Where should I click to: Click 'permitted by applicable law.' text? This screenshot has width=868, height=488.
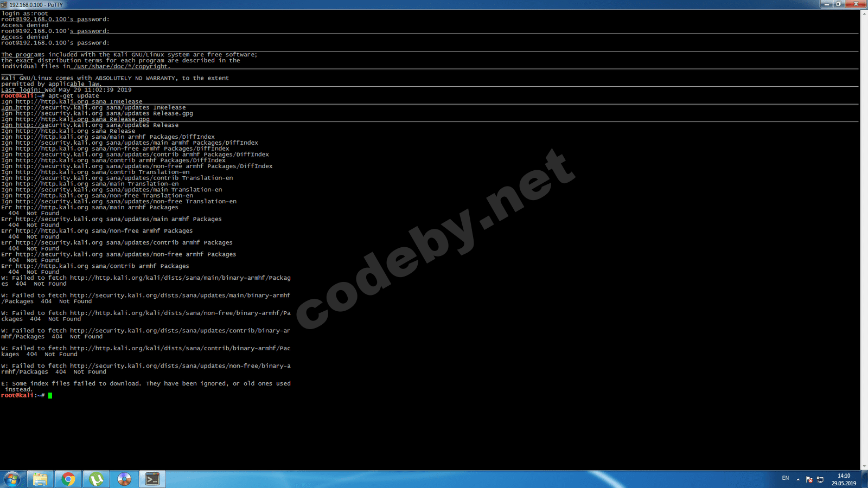pyautogui.click(x=52, y=84)
